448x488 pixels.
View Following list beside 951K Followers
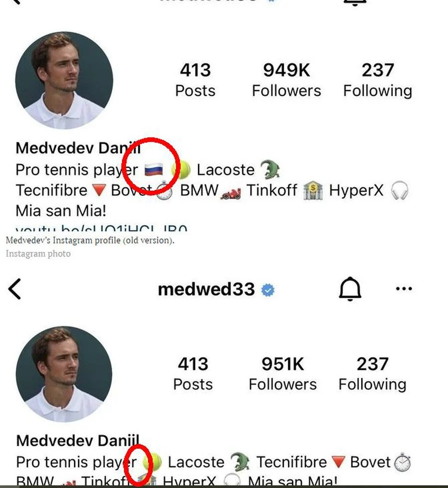point(372,373)
